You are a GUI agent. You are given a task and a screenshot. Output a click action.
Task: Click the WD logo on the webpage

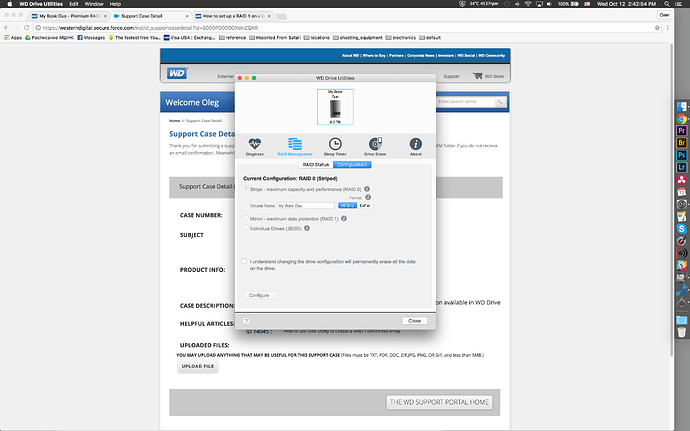click(177, 73)
